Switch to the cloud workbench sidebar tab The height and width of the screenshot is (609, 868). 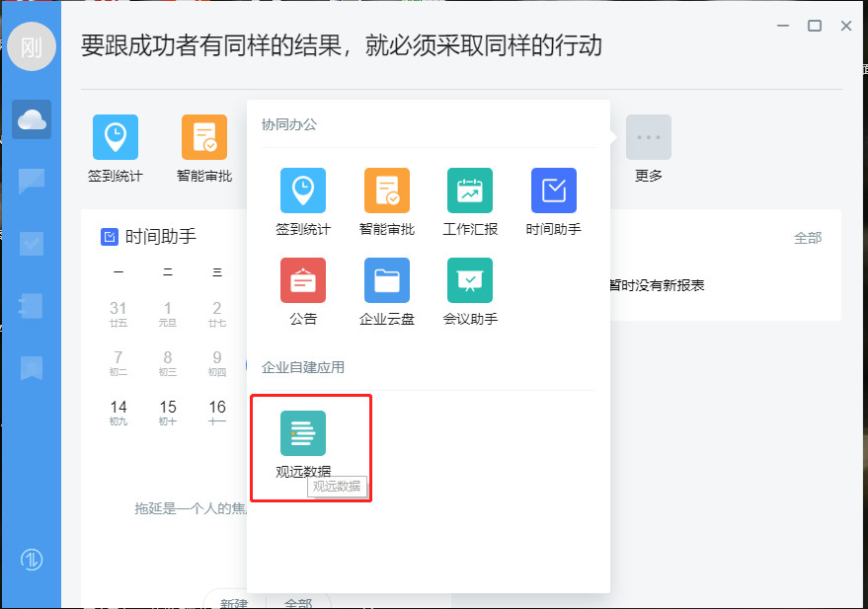32,119
